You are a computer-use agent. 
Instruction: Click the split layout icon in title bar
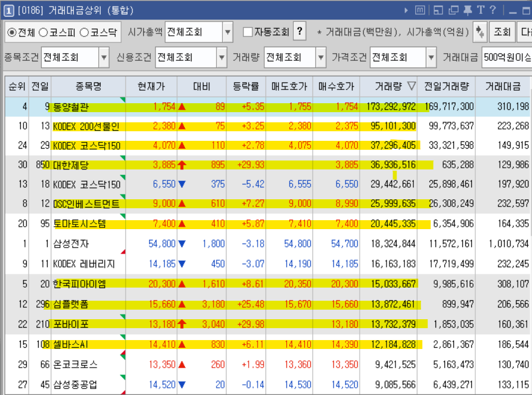tap(438, 10)
